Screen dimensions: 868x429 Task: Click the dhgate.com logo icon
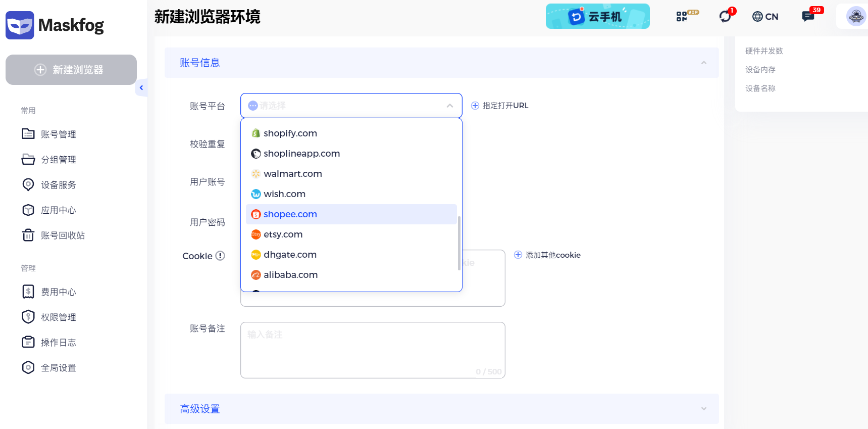pos(256,255)
